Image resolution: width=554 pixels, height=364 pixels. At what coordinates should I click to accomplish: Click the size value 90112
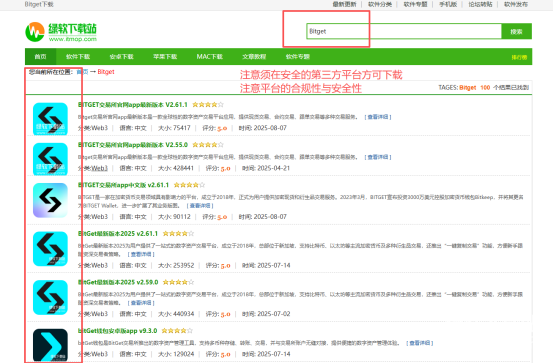(x=181, y=217)
